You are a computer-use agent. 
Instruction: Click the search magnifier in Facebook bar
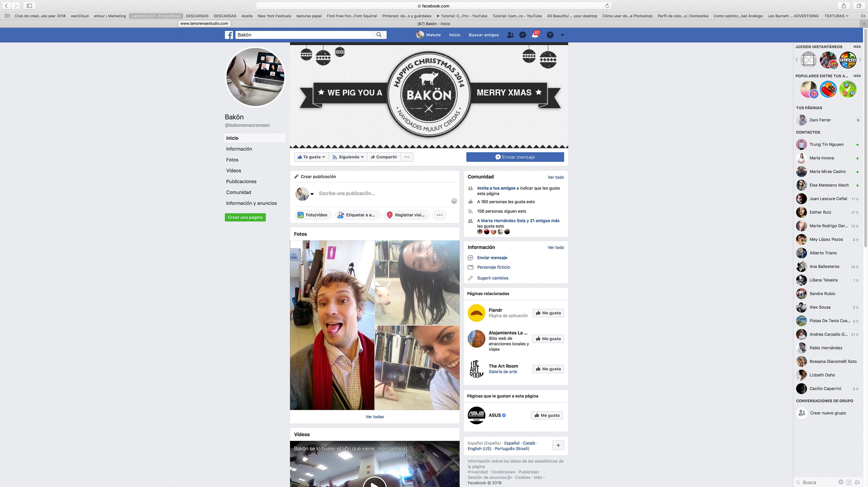click(x=379, y=35)
